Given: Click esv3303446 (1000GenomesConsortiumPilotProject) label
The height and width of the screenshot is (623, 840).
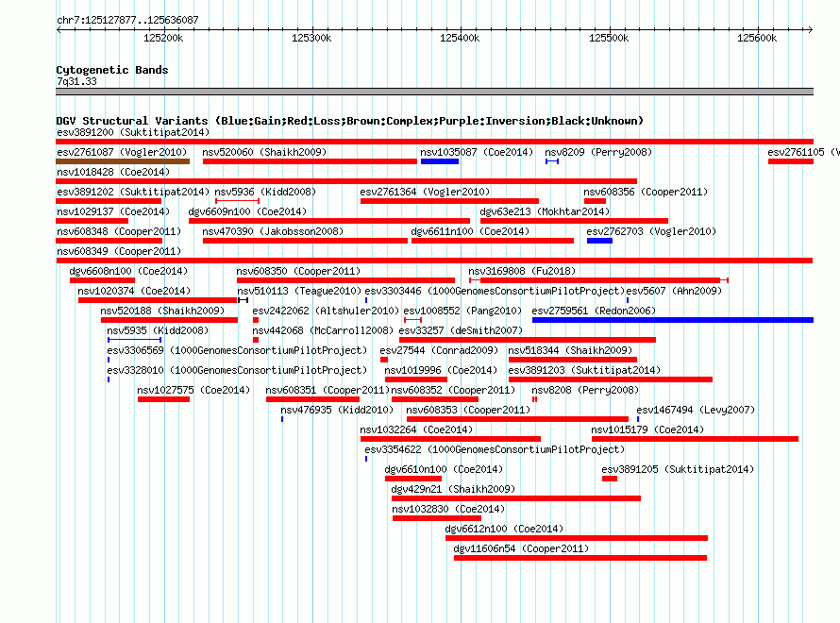Looking at the screenshot, I should 495,291.
